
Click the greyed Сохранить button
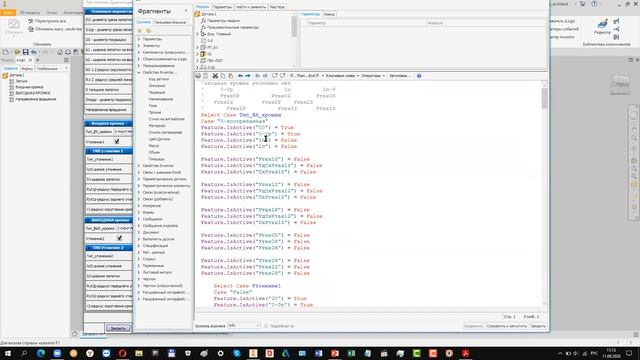[x=473, y=326]
